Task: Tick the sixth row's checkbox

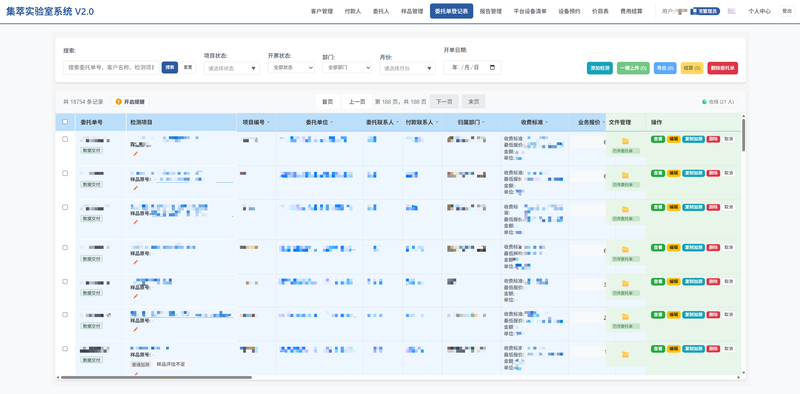Action: coord(65,314)
